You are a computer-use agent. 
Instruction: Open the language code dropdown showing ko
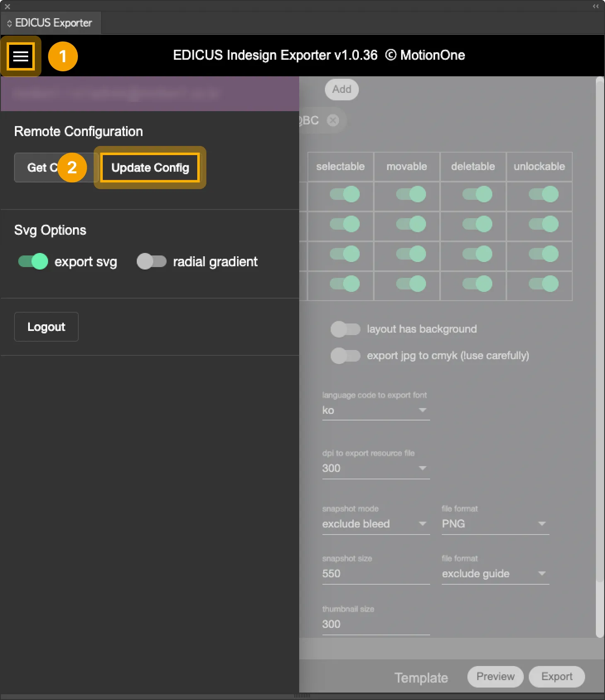pos(376,410)
